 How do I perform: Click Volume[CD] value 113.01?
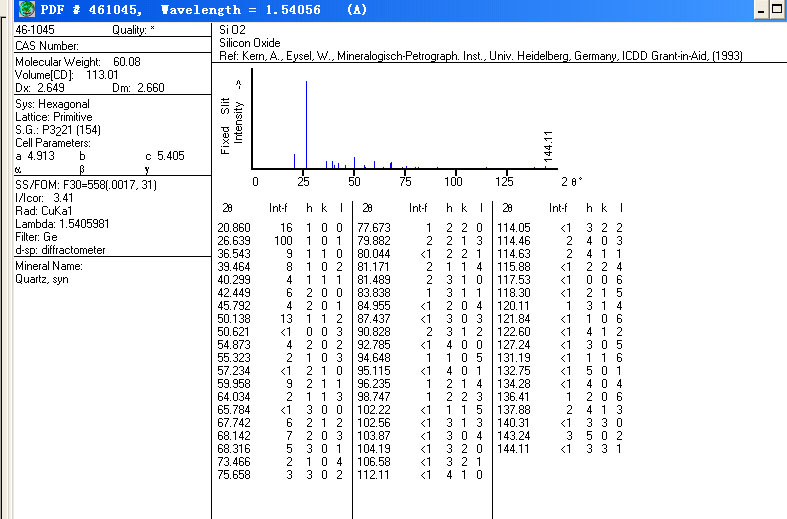tap(102, 75)
